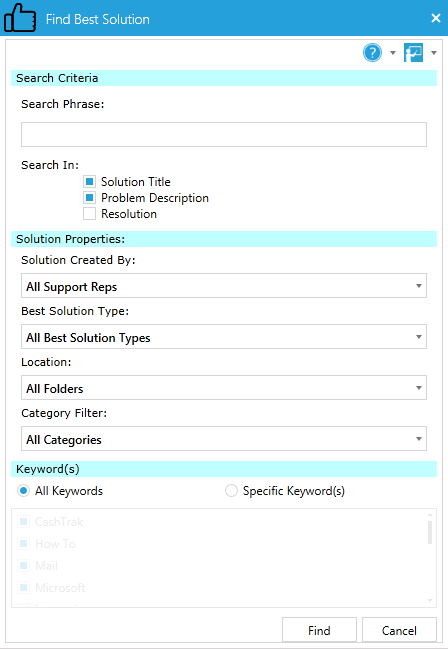Click the Find button

click(319, 630)
